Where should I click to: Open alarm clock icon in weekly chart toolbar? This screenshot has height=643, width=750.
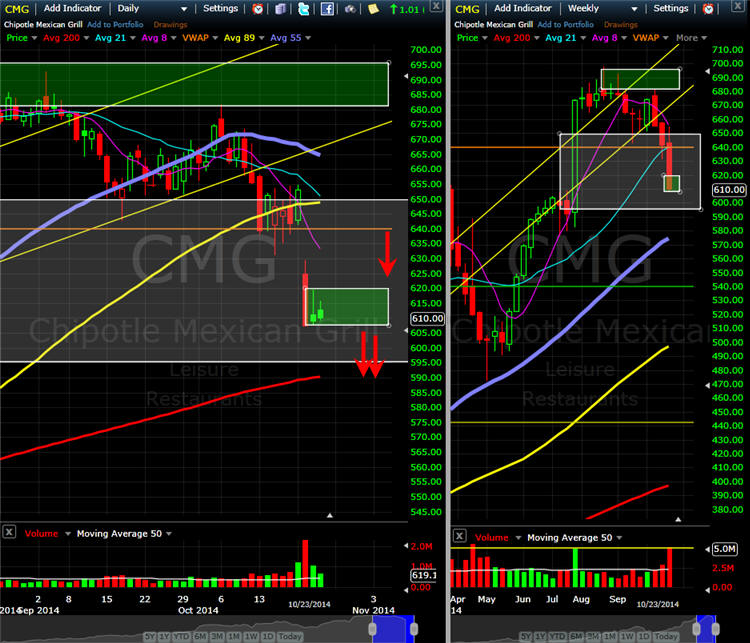click(708, 9)
